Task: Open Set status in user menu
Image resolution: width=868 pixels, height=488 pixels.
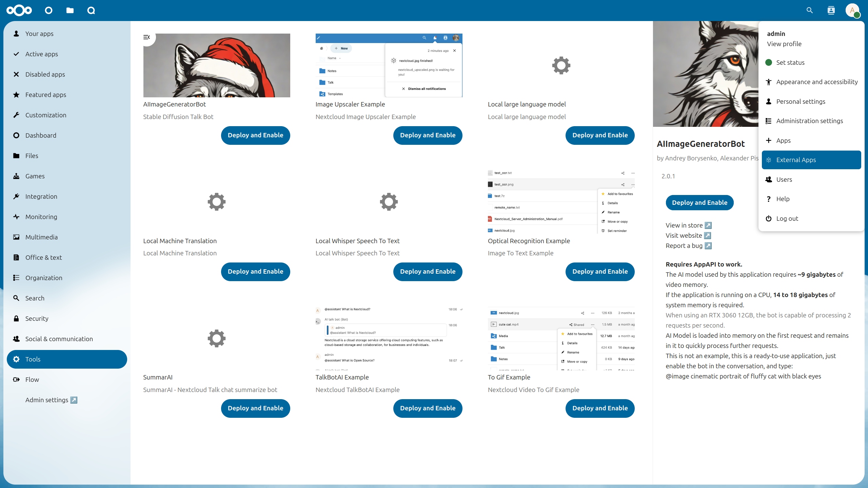Action: pyautogui.click(x=790, y=62)
